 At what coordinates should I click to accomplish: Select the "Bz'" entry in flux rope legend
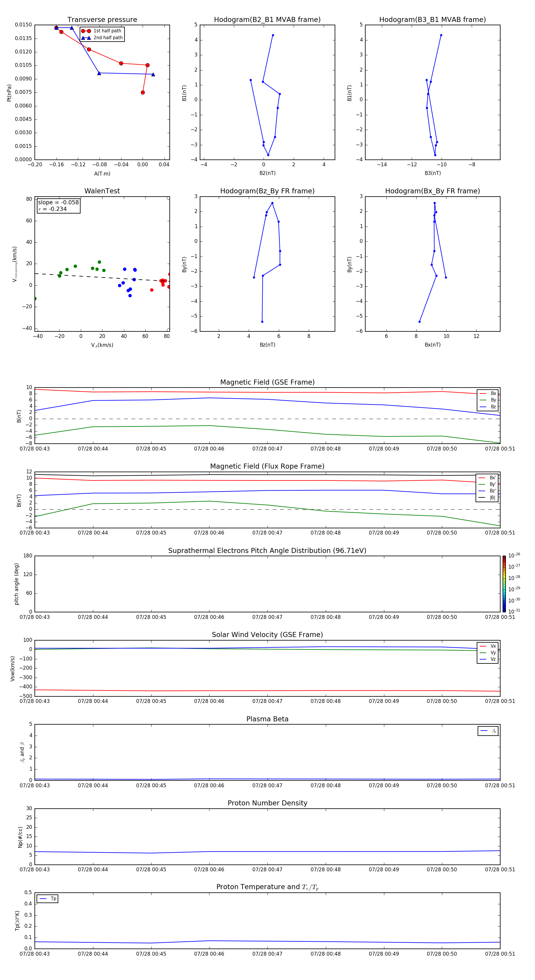(x=487, y=491)
